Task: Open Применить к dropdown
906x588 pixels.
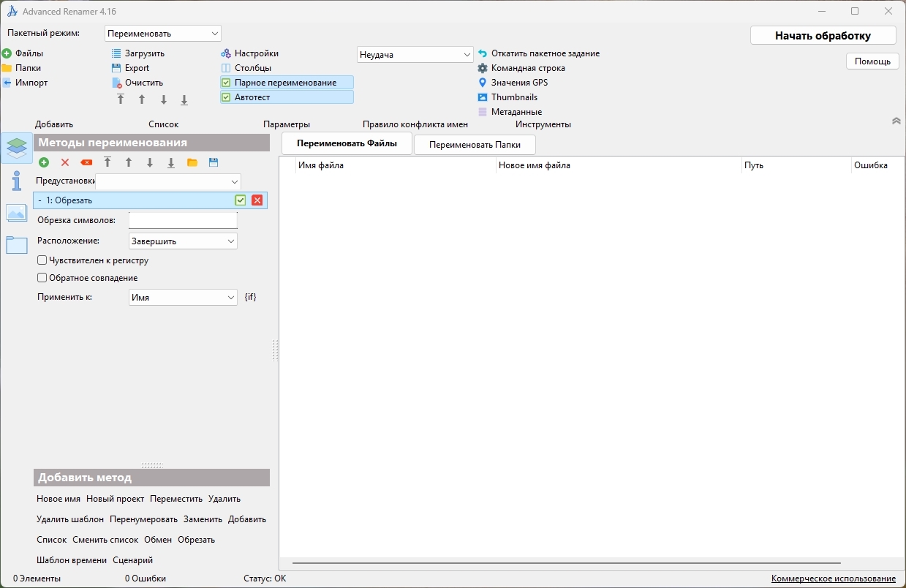Action: tap(183, 298)
